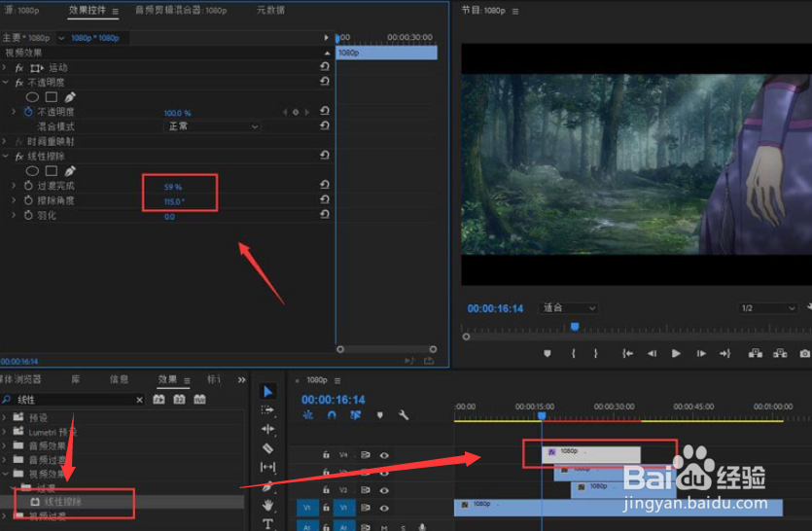Select the Razor tool
Image resolution: width=812 pixels, height=531 pixels.
click(267, 448)
